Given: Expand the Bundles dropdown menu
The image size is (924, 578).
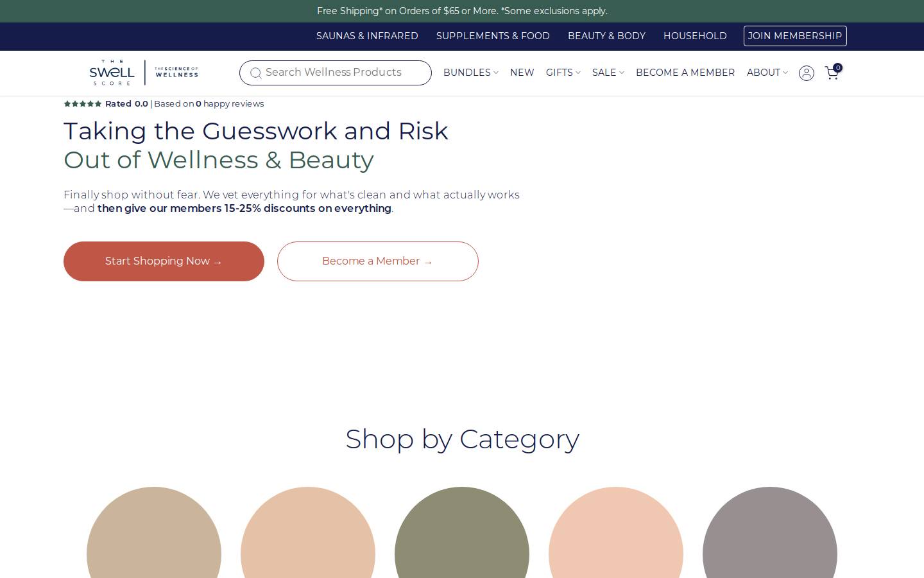Looking at the screenshot, I should [x=470, y=73].
